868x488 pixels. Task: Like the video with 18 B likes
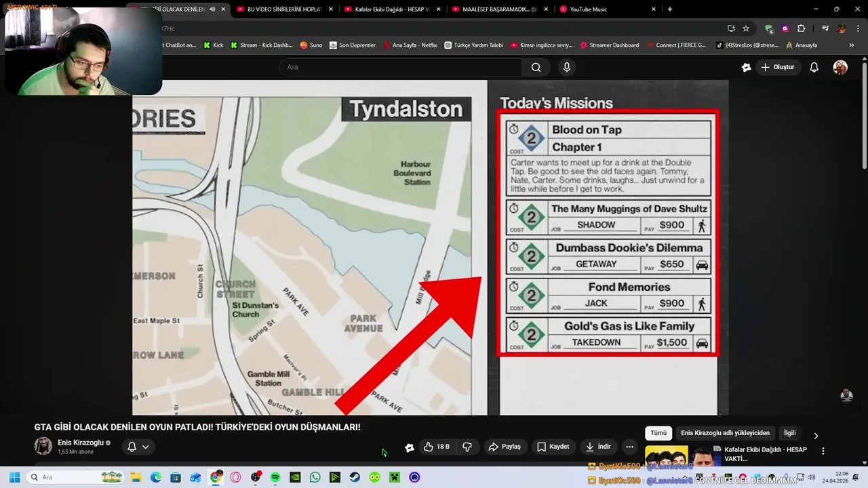(x=436, y=447)
